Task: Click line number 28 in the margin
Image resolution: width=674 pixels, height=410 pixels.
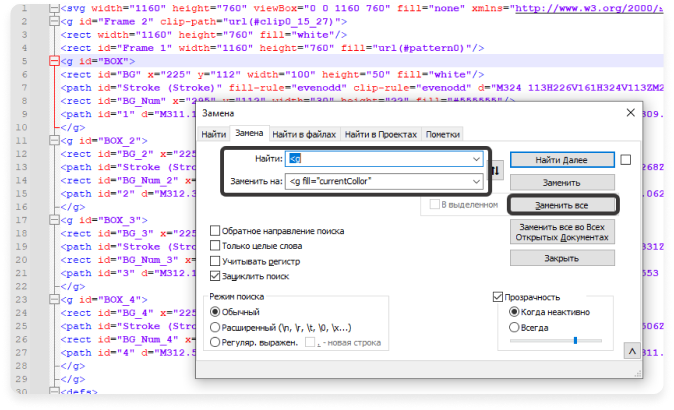Action: 21,366
